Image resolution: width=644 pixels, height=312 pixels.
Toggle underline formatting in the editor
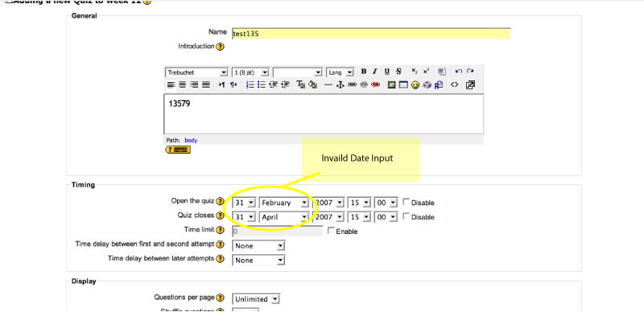point(386,72)
